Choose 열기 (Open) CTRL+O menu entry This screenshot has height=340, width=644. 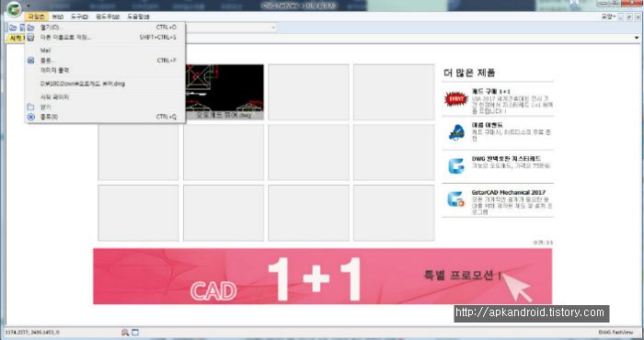tap(105, 28)
